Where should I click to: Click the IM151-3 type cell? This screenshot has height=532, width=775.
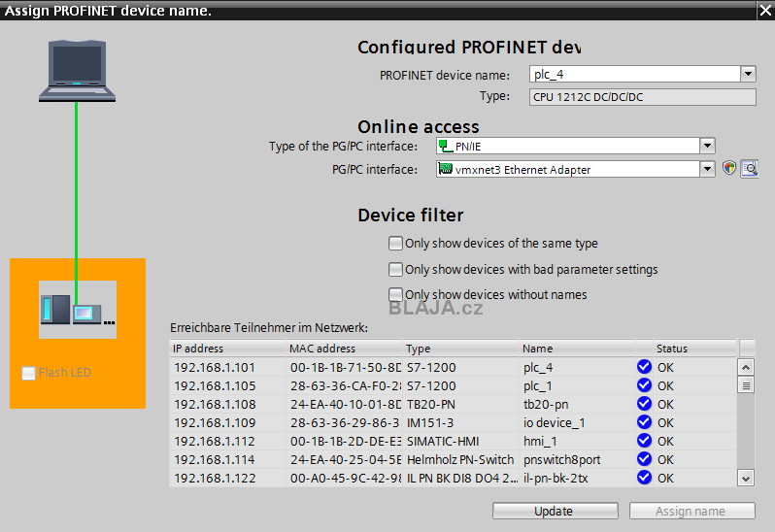[x=461, y=422]
